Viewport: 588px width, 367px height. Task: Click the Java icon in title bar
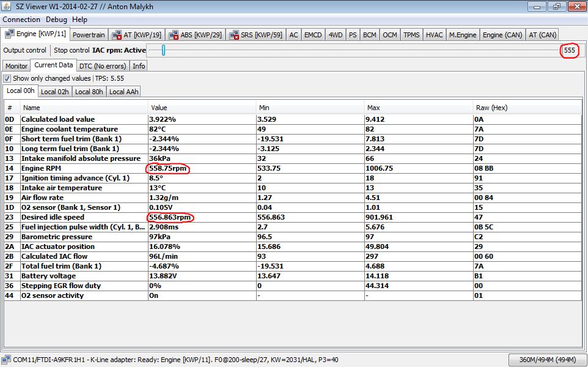coord(6,7)
